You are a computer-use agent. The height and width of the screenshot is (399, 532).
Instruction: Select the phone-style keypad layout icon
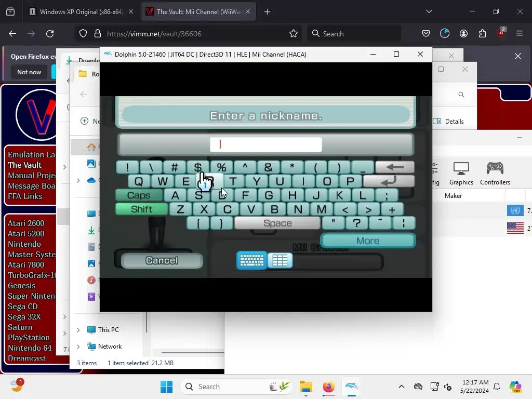coord(280,261)
